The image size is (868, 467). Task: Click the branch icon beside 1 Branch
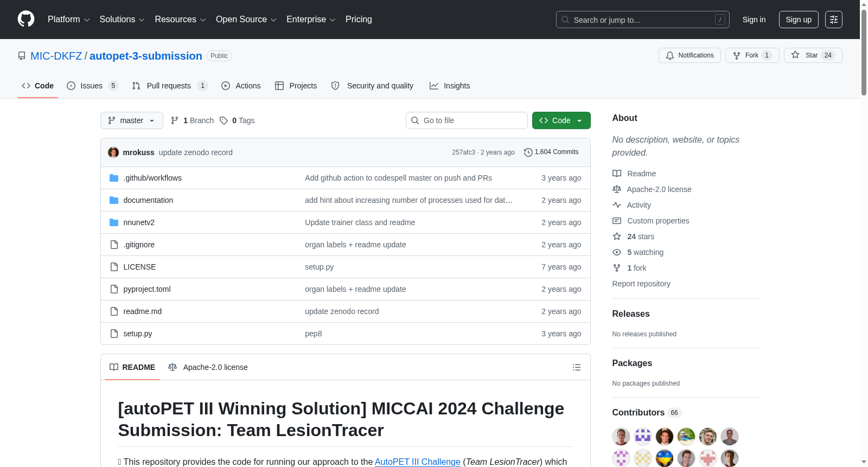coord(175,120)
